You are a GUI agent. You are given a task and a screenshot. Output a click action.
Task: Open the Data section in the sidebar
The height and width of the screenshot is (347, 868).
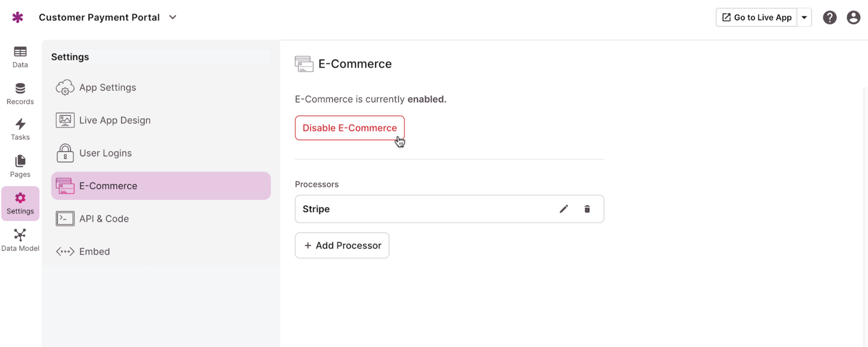[20, 56]
